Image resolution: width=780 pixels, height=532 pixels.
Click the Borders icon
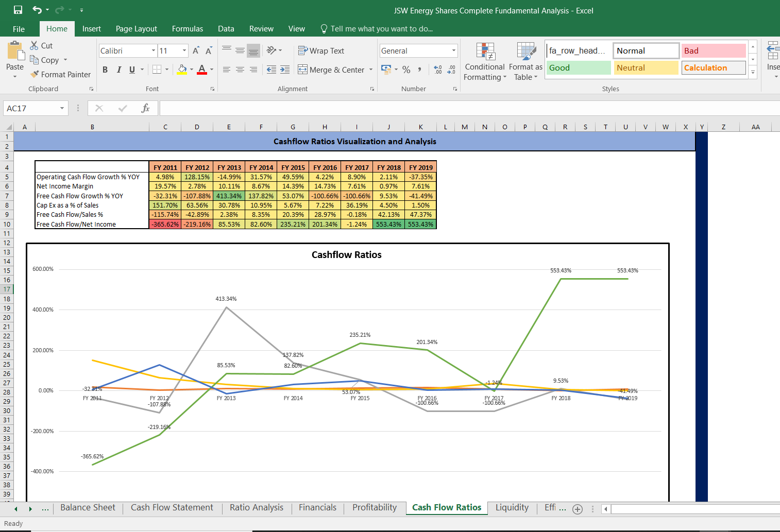click(157, 69)
